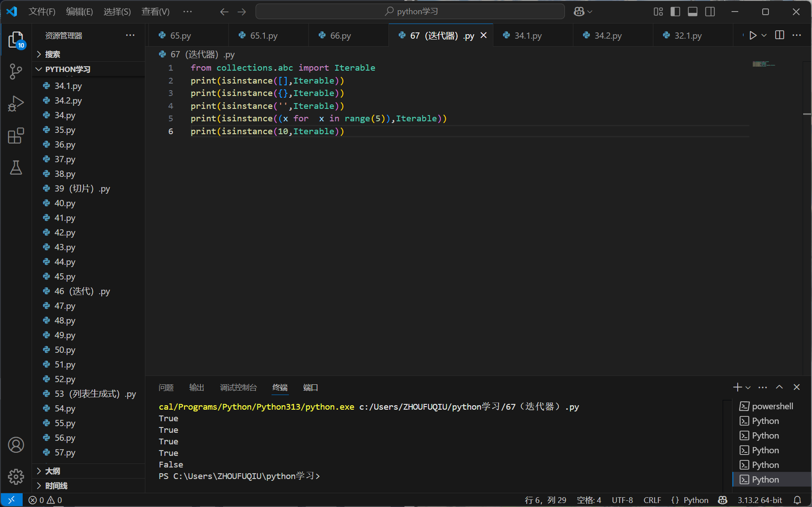Run the Python file with play button
The height and width of the screenshot is (507, 812).
(x=752, y=36)
